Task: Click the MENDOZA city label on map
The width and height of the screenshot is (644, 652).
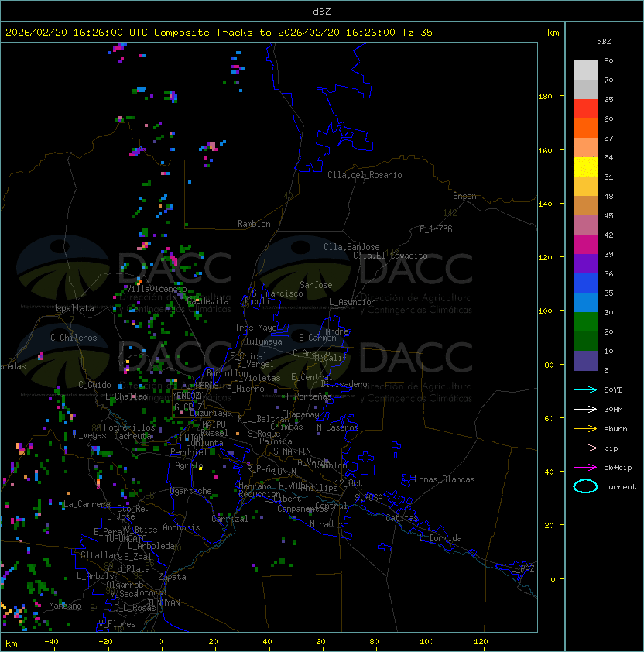Action: coord(189,396)
